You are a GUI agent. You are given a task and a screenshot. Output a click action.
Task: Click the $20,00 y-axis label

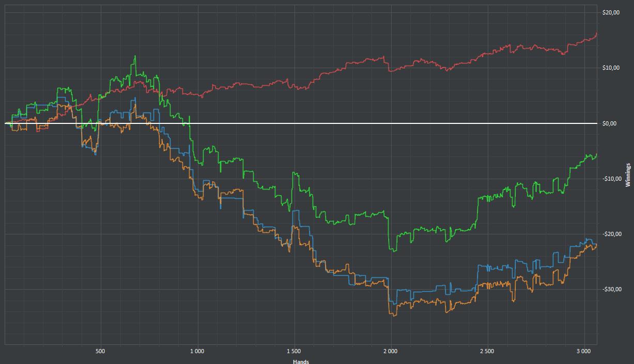(611, 12)
